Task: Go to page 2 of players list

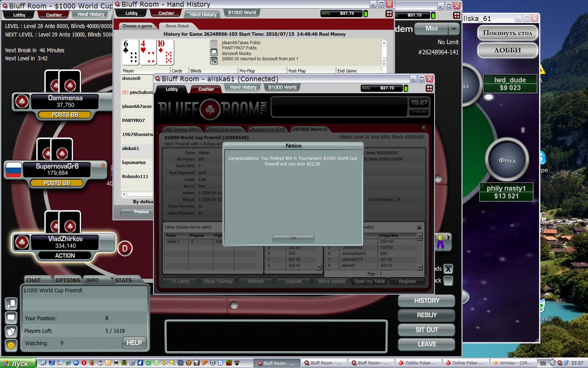Action: (x=380, y=274)
